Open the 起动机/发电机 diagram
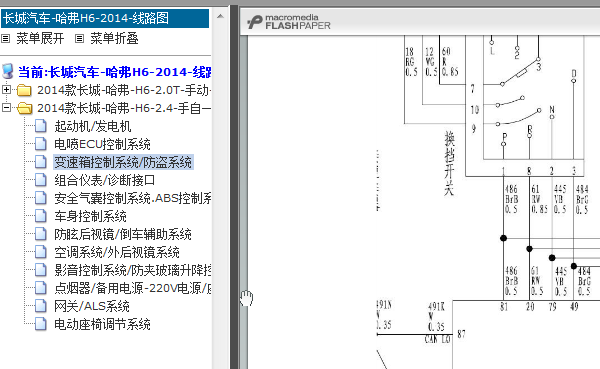This screenshot has width=600, height=369. [x=93, y=126]
